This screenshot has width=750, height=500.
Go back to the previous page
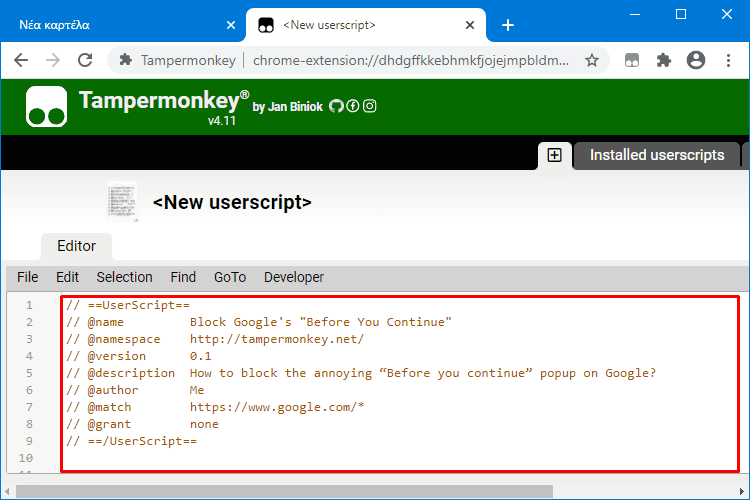21,60
